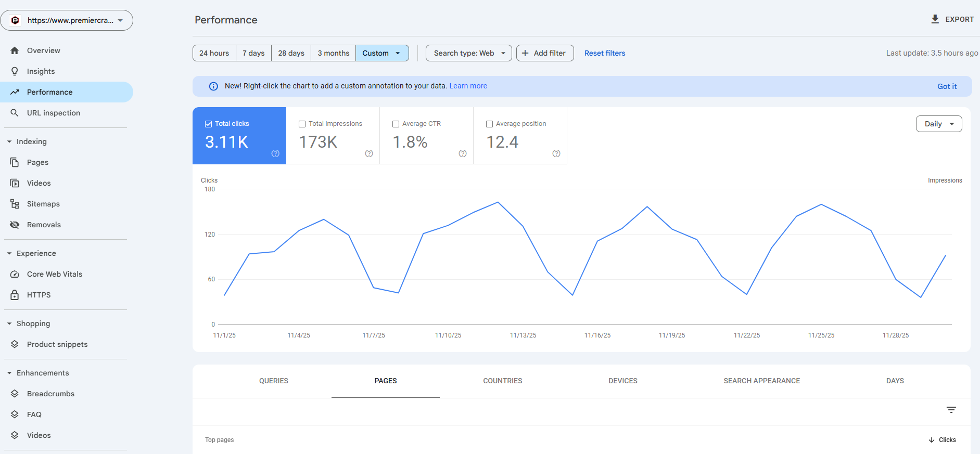The width and height of the screenshot is (980, 454).
Task: Uncheck the Total clicks metric
Action: [x=208, y=124]
